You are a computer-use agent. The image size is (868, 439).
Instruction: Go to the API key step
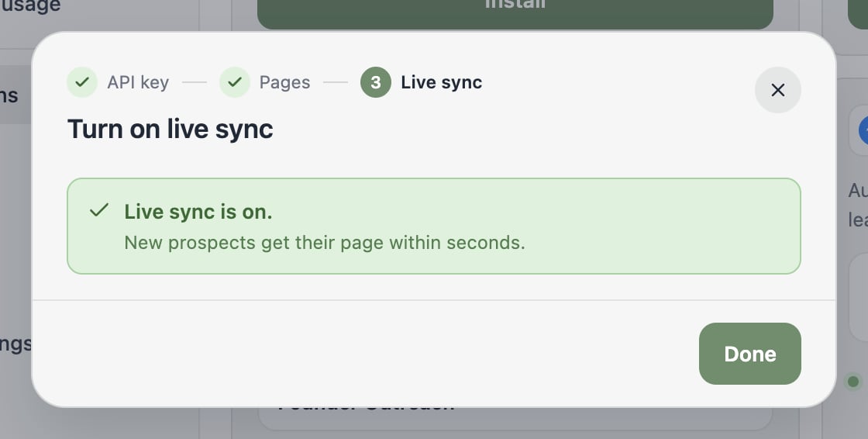tap(118, 82)
